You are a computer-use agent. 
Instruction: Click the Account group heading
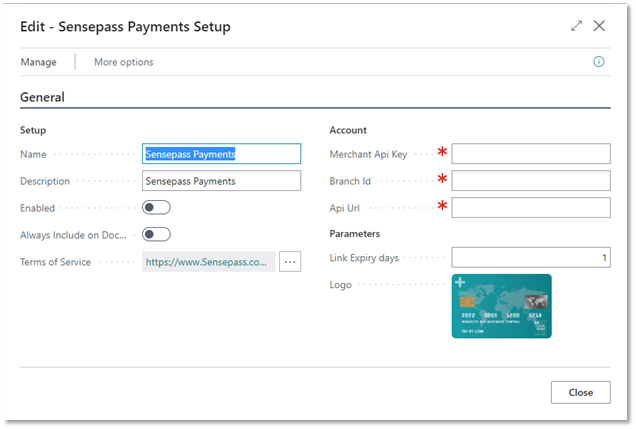pyautogui.click(x=348, y=130)
